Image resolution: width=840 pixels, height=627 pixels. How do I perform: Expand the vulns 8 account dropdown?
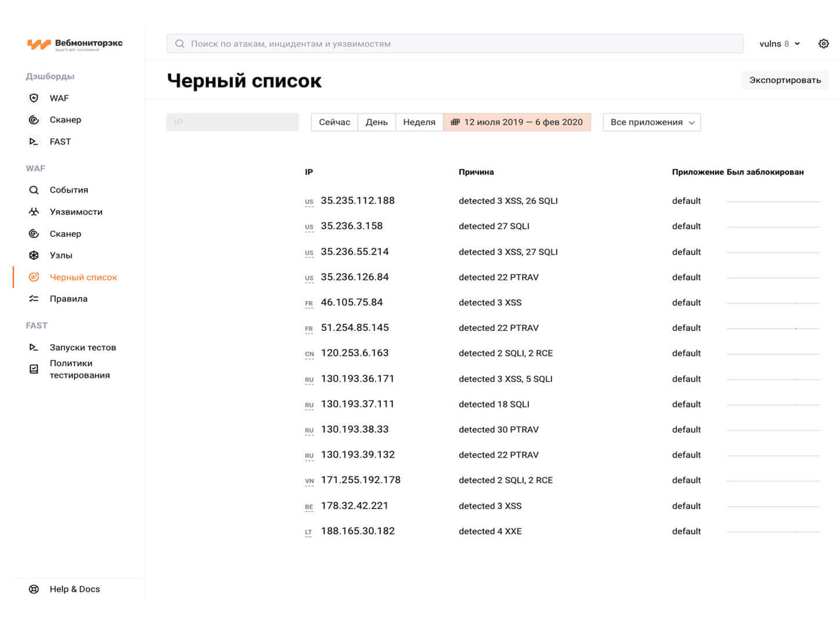pyautogui.click(x=779, y=44)
